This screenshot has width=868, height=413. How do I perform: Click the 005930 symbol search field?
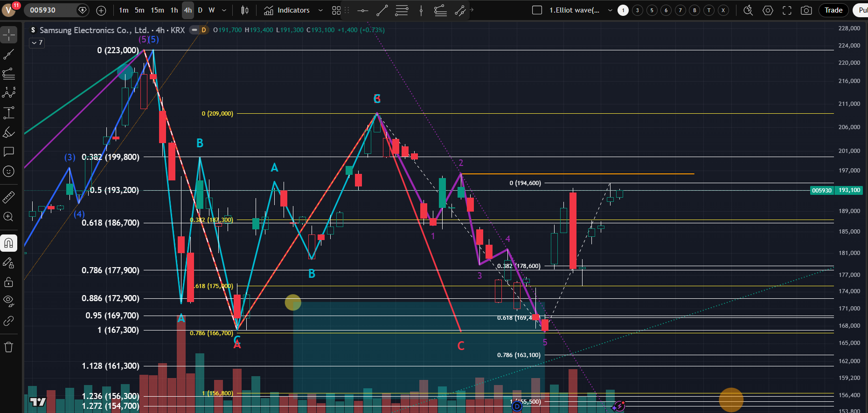tap(49, 10)
